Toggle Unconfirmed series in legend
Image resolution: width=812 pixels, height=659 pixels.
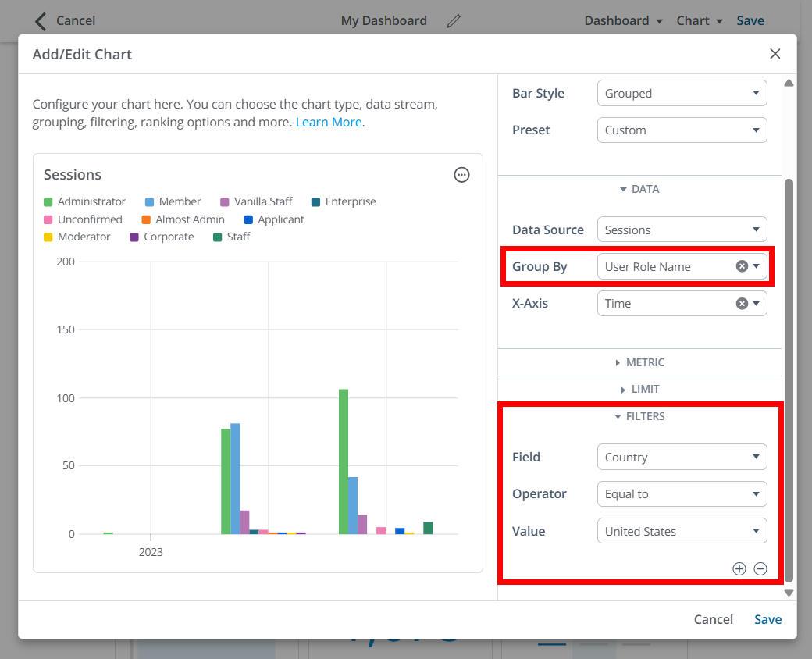point(84,219)
